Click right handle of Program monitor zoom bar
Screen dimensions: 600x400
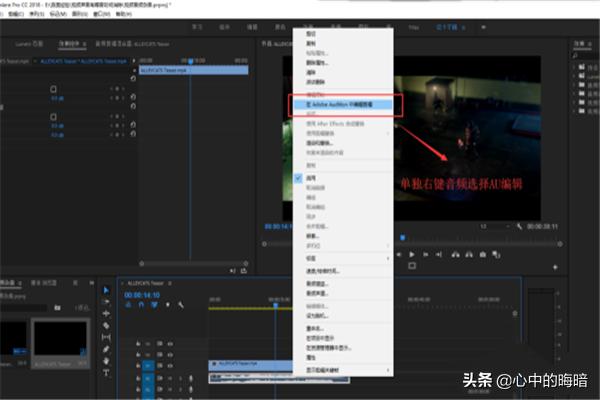[560, 244]
